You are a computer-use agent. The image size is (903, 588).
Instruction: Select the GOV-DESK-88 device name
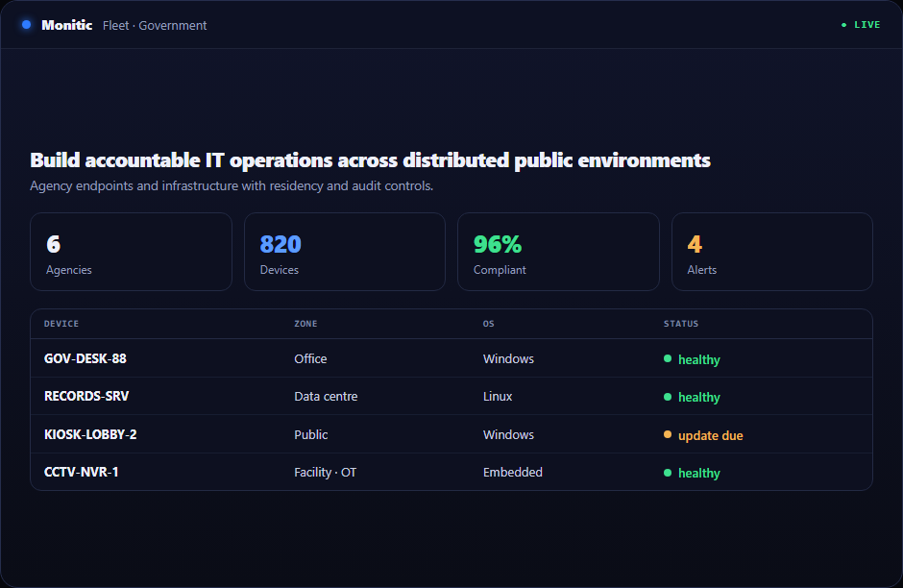85,358
